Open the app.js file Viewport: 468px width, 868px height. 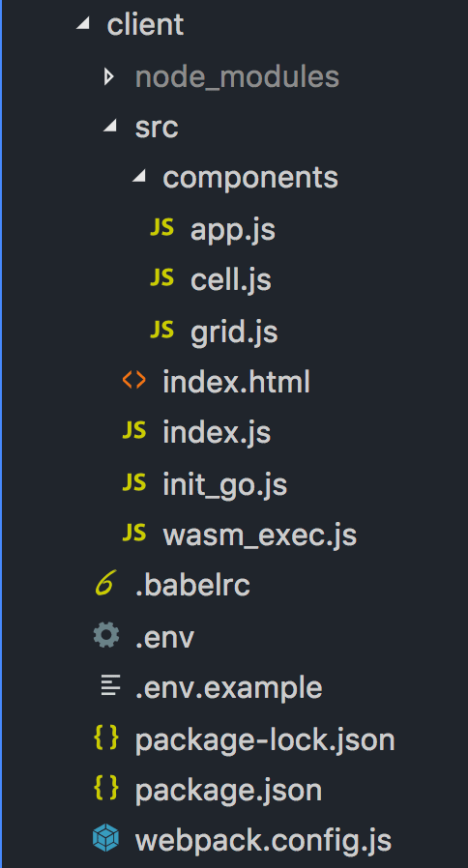[x=233, y=230]
